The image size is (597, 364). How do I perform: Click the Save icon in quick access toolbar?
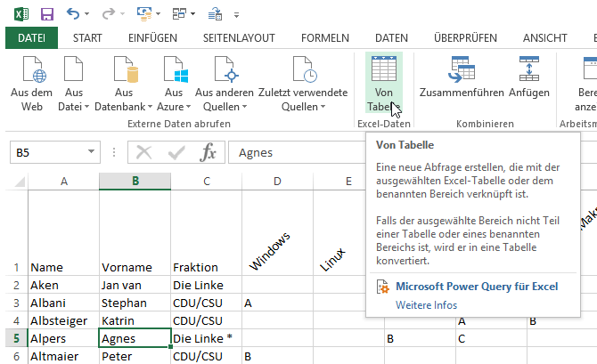click(47, 14)
